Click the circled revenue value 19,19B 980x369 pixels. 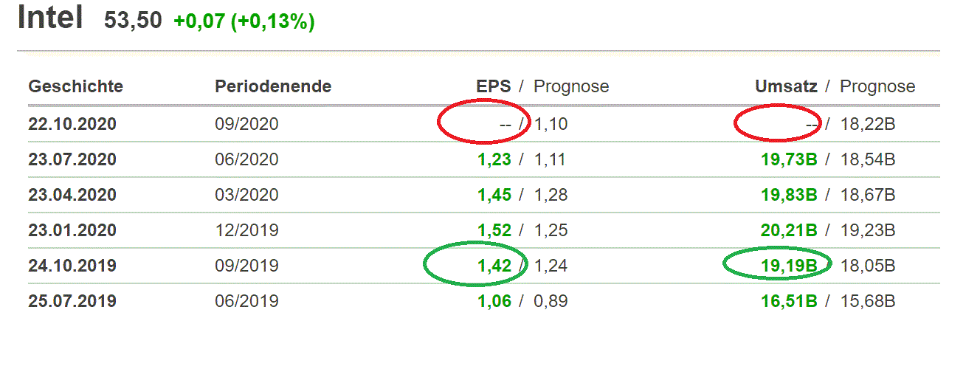pyautogui.click(x=789, y=266)
